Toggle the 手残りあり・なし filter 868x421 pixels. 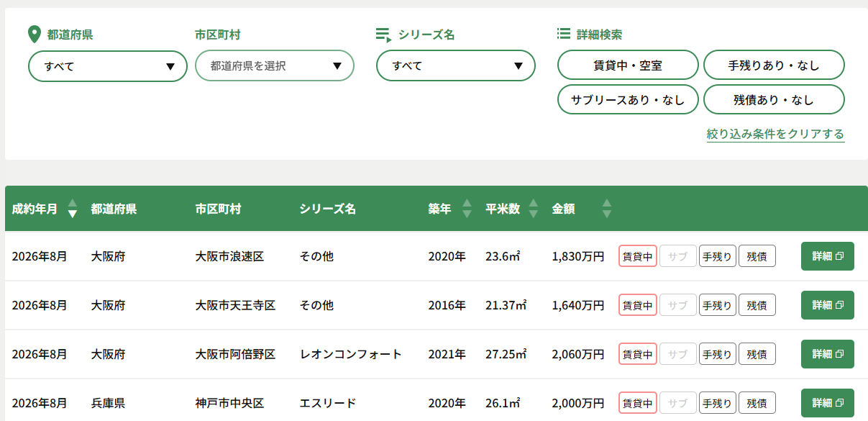click(774, 65)
